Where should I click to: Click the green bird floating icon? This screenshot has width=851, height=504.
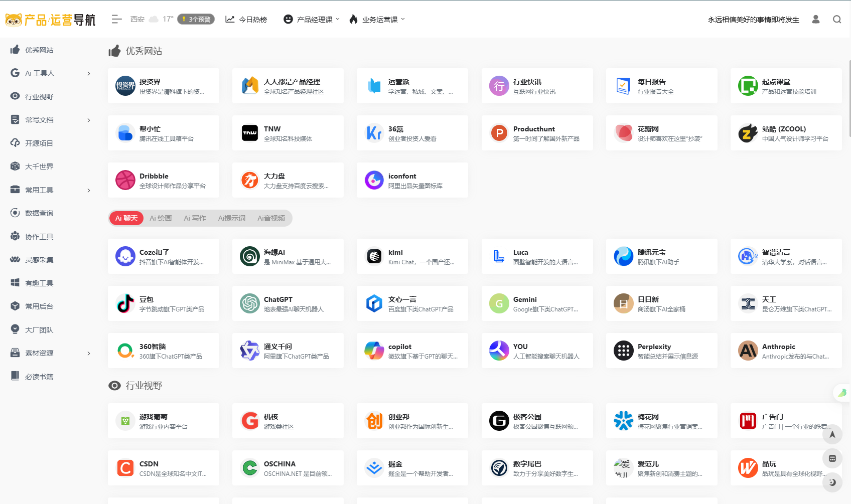pyautogui.click(x=841, y=393)
